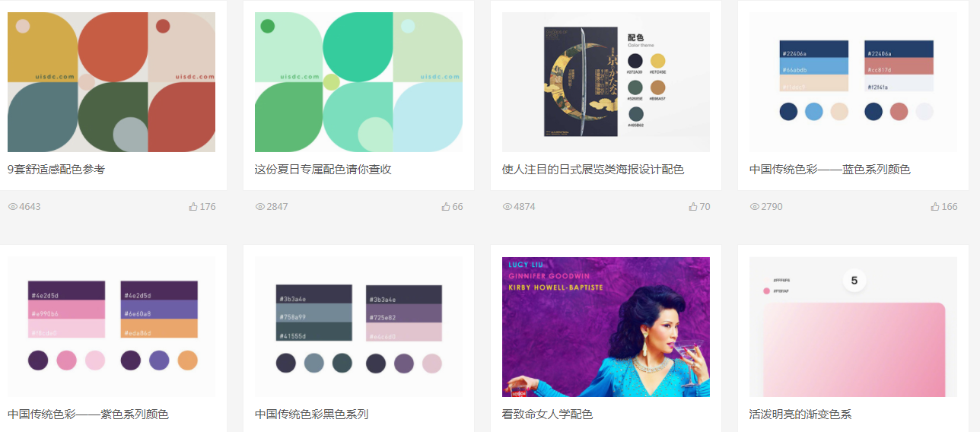Open 看致命女人学配色 title link

pyautogui.click(x=547, y=414)
